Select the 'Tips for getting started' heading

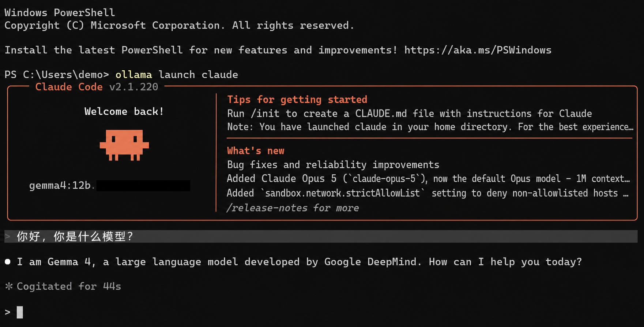(297, 100)
